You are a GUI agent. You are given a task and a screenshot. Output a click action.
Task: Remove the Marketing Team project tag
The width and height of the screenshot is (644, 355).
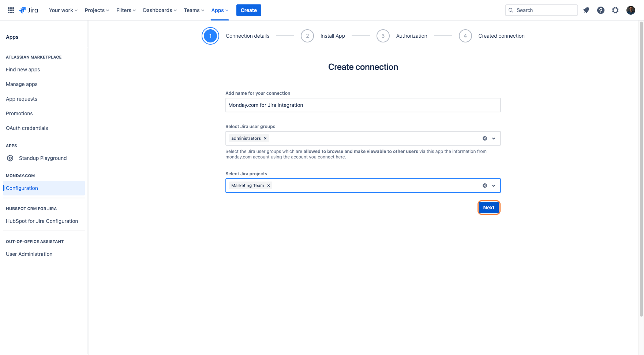269,186
